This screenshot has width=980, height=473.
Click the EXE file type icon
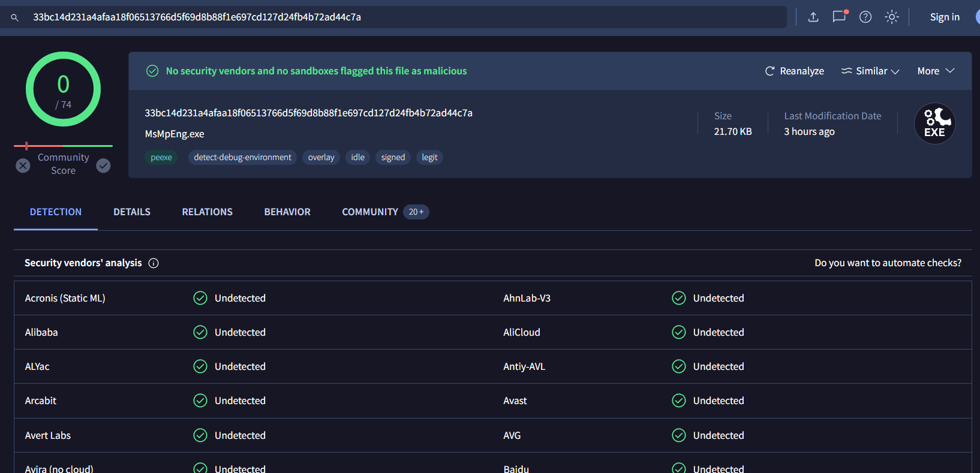click(x=934, y=124)
